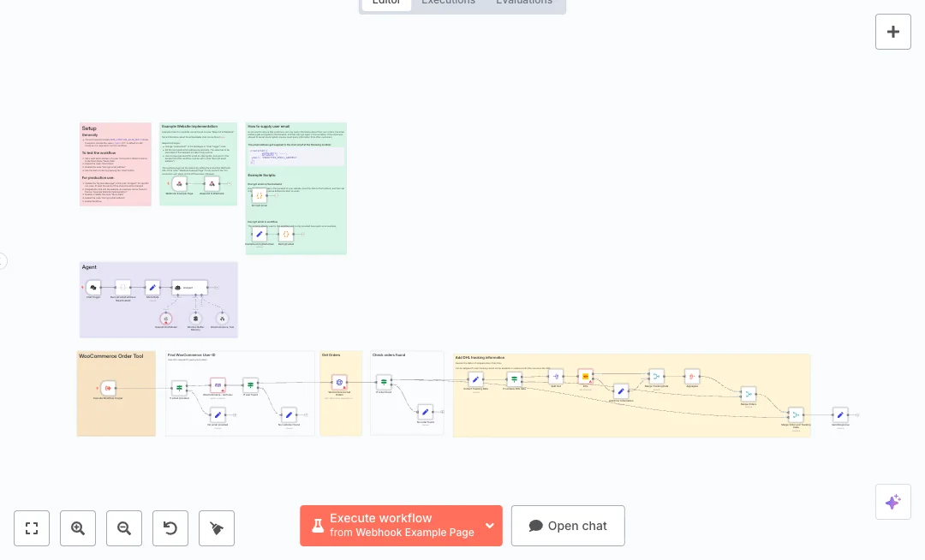Select the Execute Workflow Trigger node
This screenshot has height=560, width=925.
coord(108,388)
